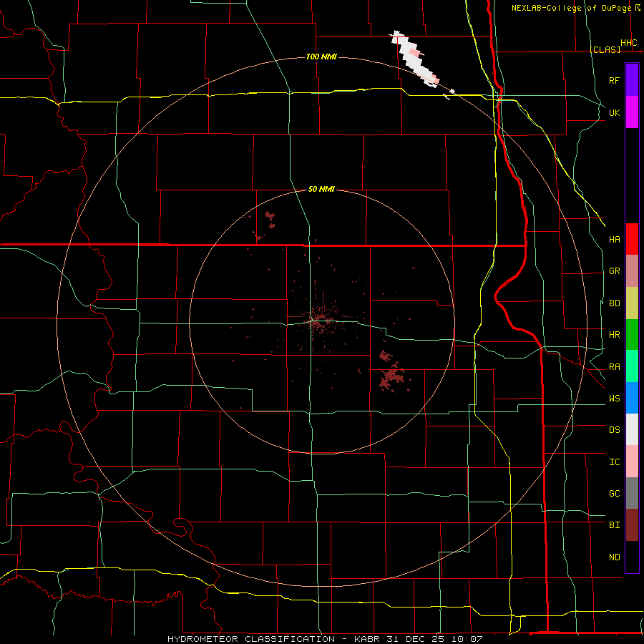Viewport: 644px width, 644px height.
Task: Click the IC legend label
Action: click(615, 462)
